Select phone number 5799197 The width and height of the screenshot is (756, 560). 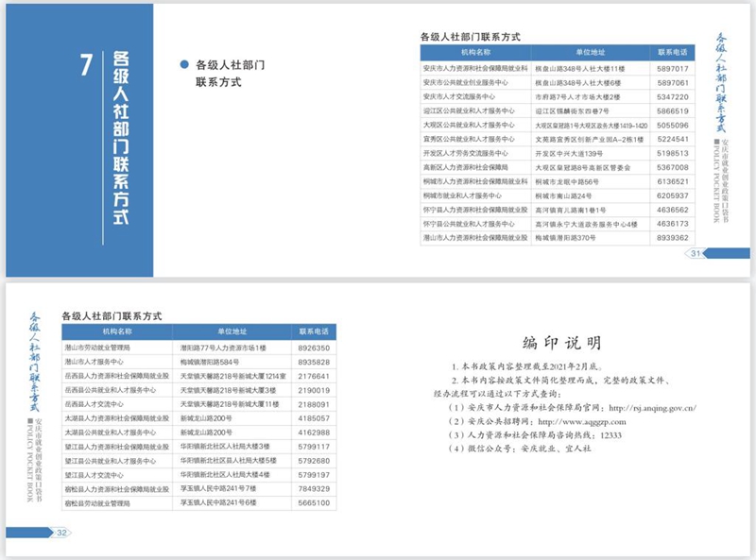point(314,475)
